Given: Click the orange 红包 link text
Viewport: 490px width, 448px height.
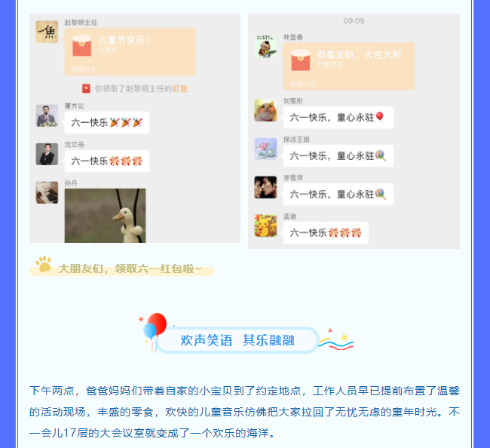Looking at the screenshot, I should 180,89.
